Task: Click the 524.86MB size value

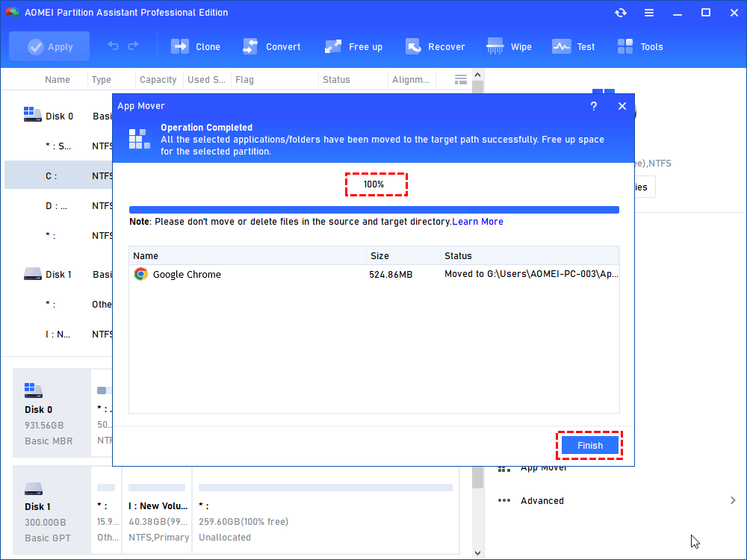Action: point(391,275)
